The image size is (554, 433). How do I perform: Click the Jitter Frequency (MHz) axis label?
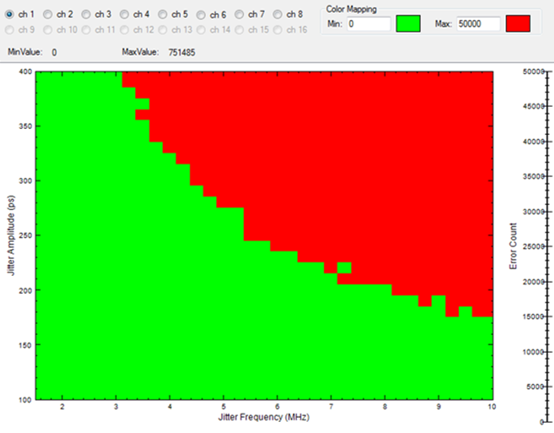coord(264,417)
